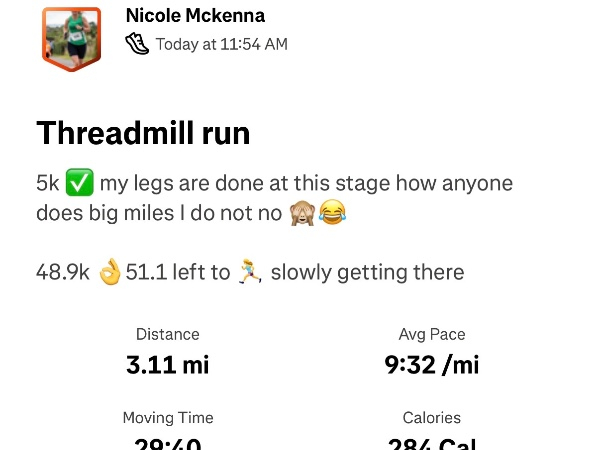600x450 pixels.
Task: Tap the moving time value under Moving Time
Action: tap(168, 443)
